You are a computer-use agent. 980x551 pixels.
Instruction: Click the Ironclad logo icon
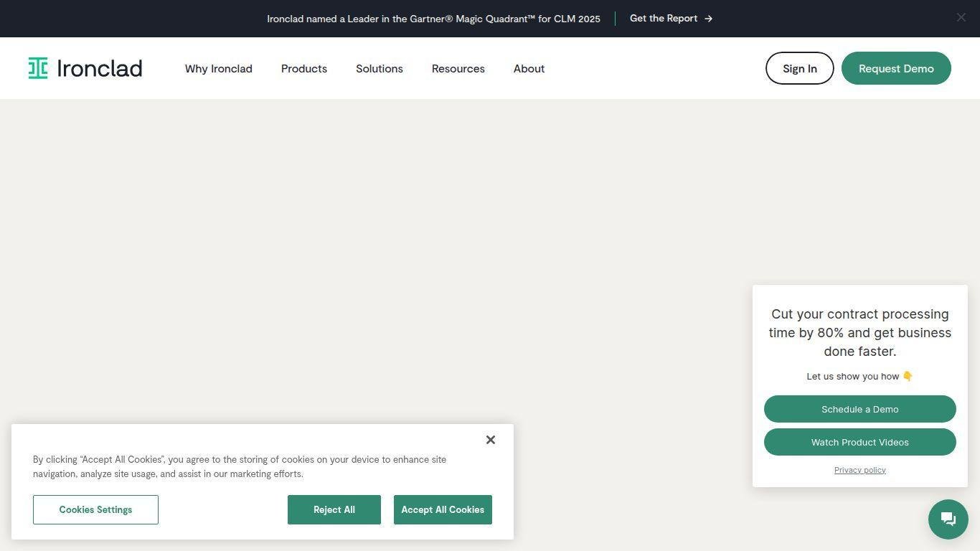(38, 68)
